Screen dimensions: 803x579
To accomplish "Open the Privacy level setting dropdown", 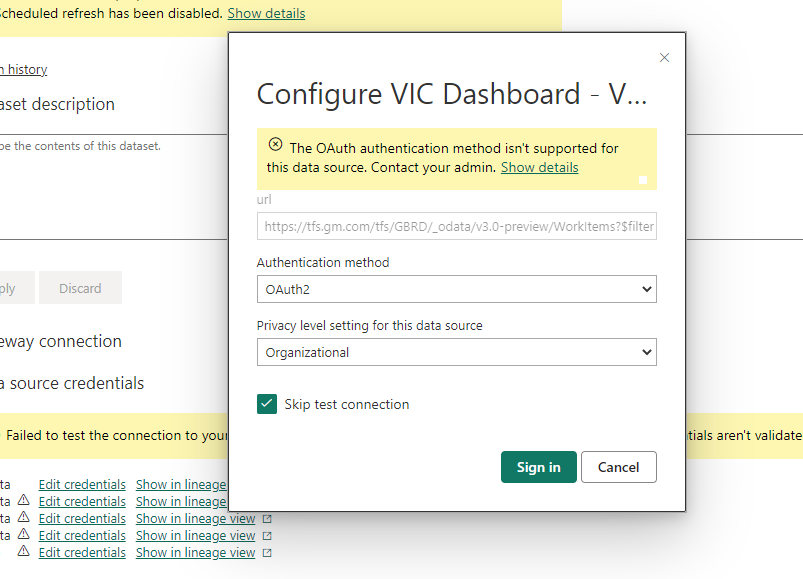I will click(456, 352).
